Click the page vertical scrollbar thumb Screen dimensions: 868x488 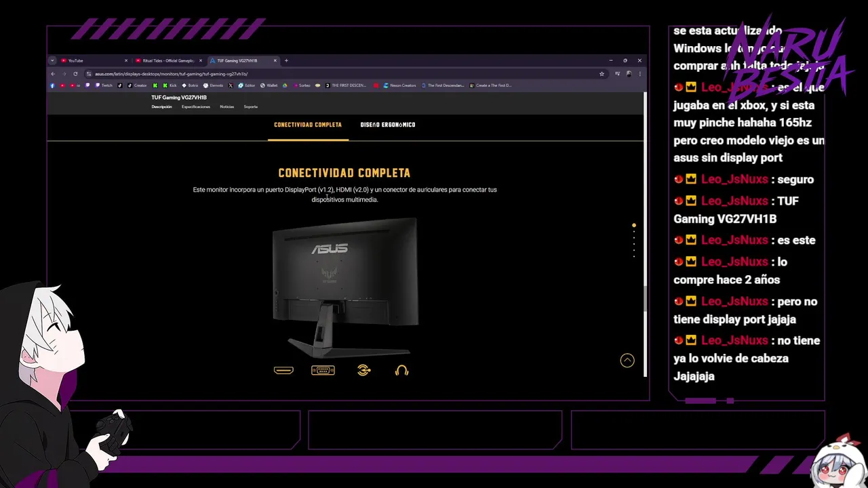point(645,298)
